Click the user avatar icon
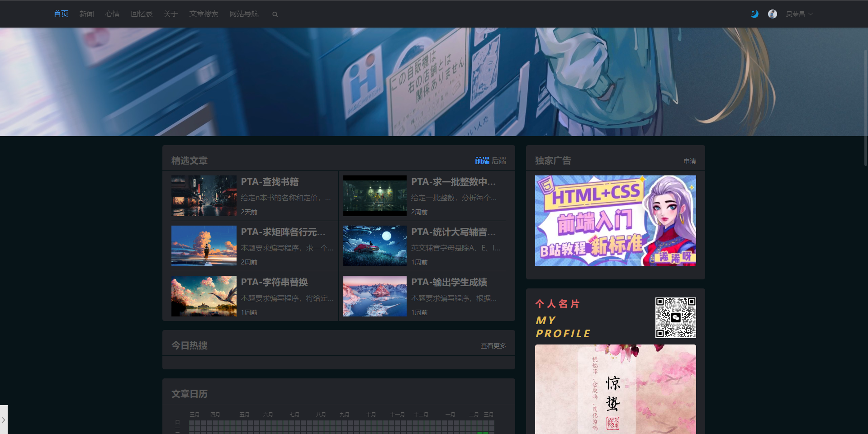The width and height of the screenshot is (868, 434). (773, 14)
